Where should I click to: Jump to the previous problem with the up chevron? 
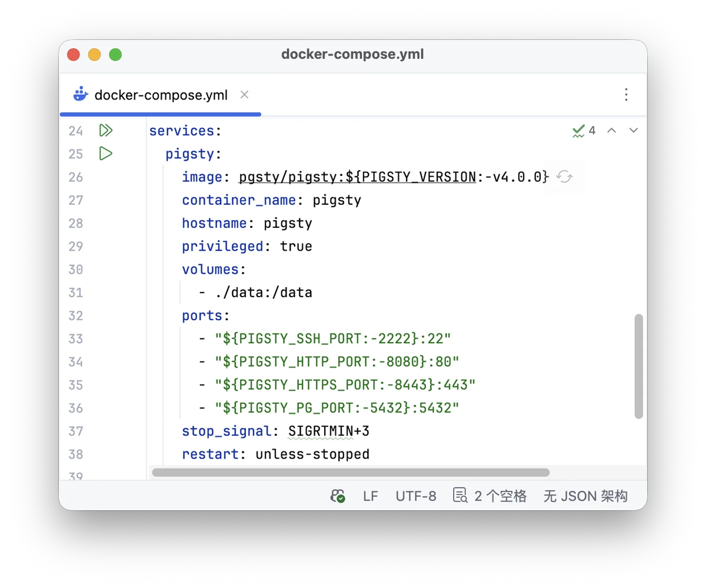611,130
